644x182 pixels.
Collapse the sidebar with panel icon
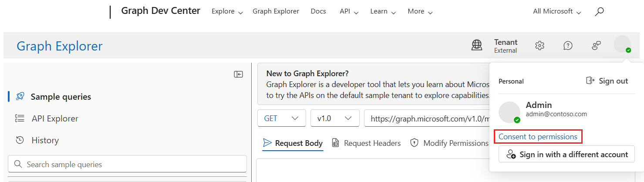238,74
